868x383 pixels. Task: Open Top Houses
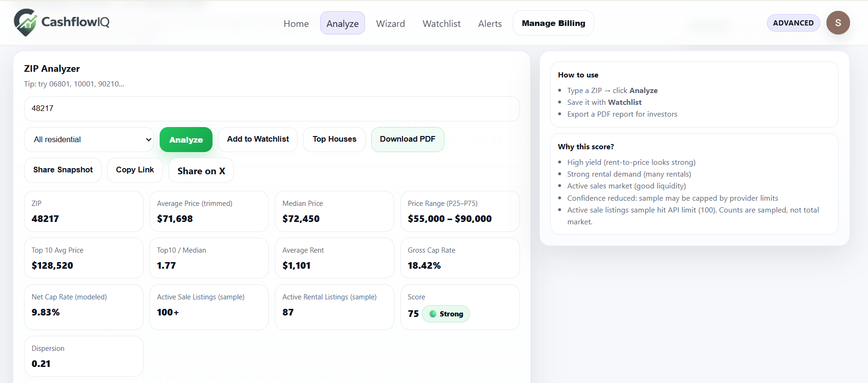coord(334,139)
